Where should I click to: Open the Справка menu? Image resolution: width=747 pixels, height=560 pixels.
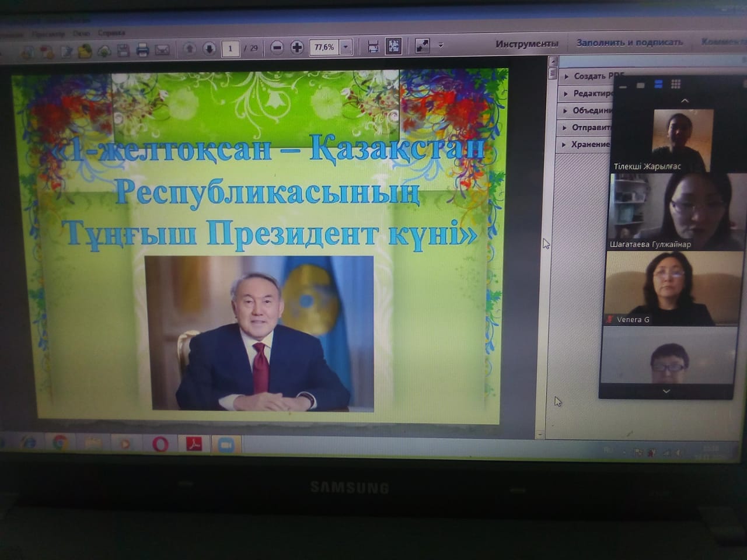coord(111,33)
